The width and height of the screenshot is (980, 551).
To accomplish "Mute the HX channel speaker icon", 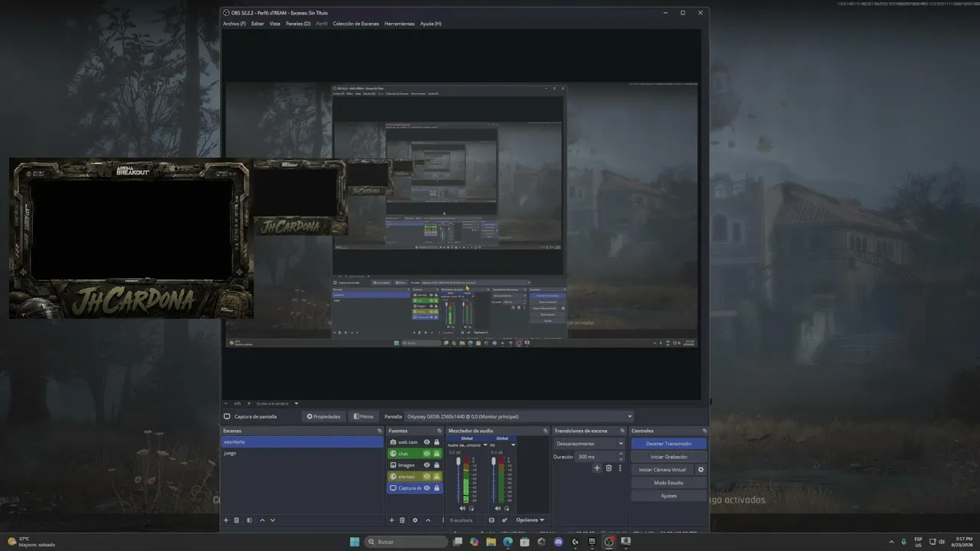I will pyautogui.click(x=498, y=508).
